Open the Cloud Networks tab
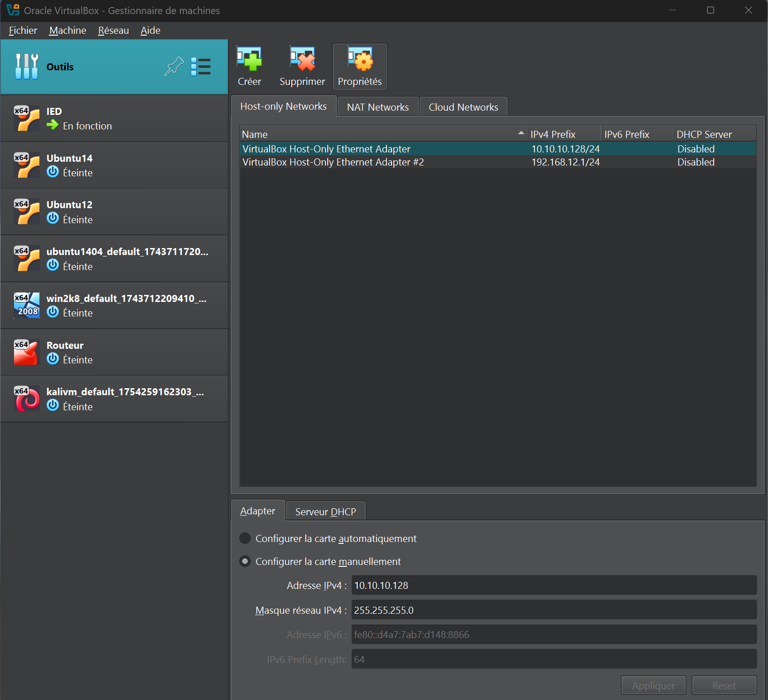The height and width of the screenshot is (700, 768). click(463, 107)
